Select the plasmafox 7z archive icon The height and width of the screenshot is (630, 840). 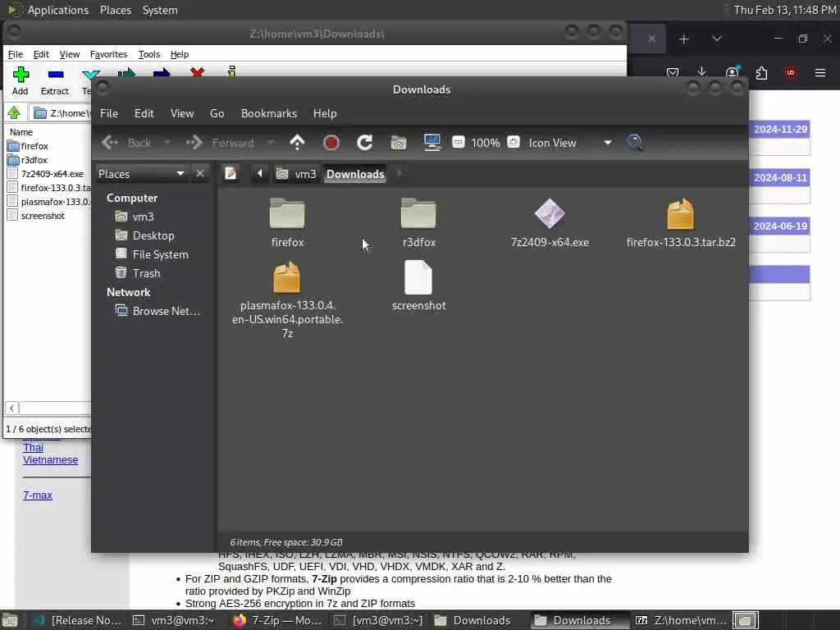[286, 277]
